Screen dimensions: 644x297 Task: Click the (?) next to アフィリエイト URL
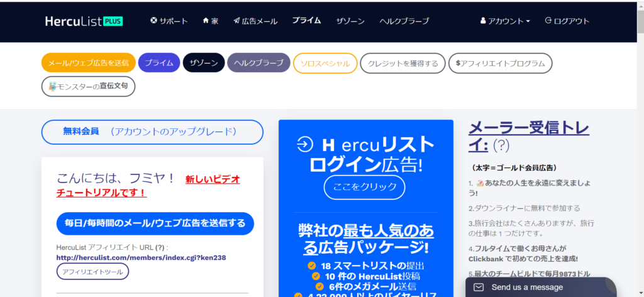pos(160,248)
